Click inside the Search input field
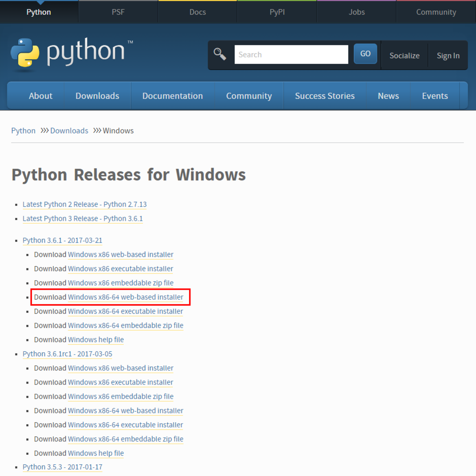Screen dimensions: 476x476 pos(291,54)
